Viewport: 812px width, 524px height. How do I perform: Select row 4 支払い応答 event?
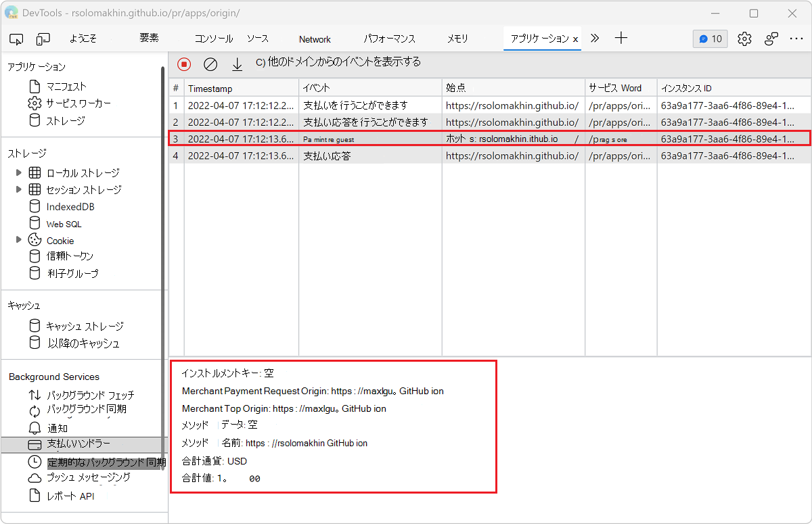(490, 156)
